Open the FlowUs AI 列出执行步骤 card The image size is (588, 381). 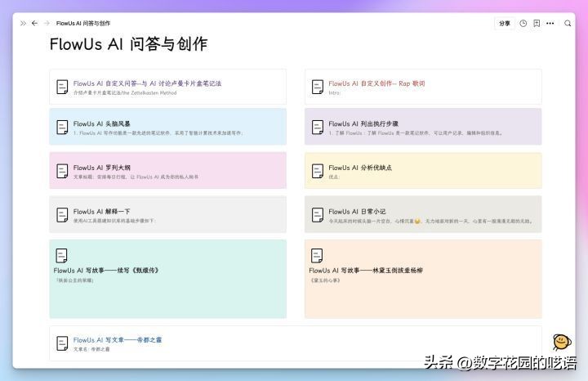click(x=423, y=127)
